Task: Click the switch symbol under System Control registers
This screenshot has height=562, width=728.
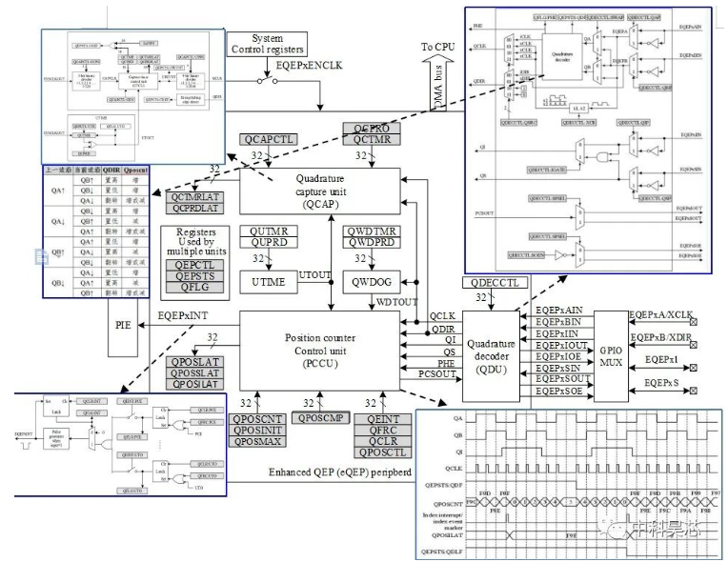Action: [268, 81]
